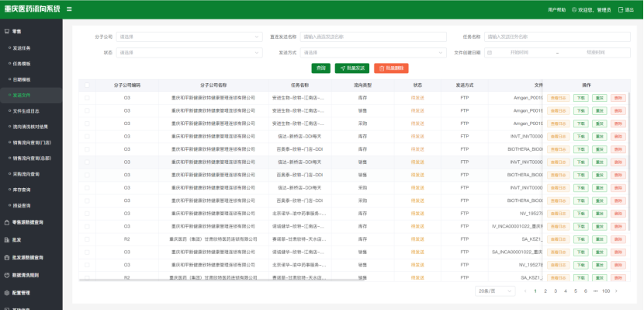Screen dimensions: 644x310
Task: Check the 赛诺菲 库存 R2 row checkbox
Action: pos(87,239)
